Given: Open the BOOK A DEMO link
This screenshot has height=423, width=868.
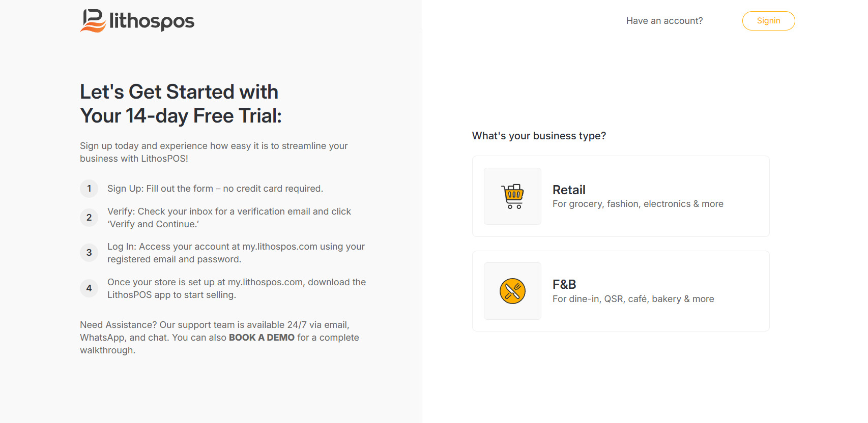Looking at the screenshot, I should 262,338.
